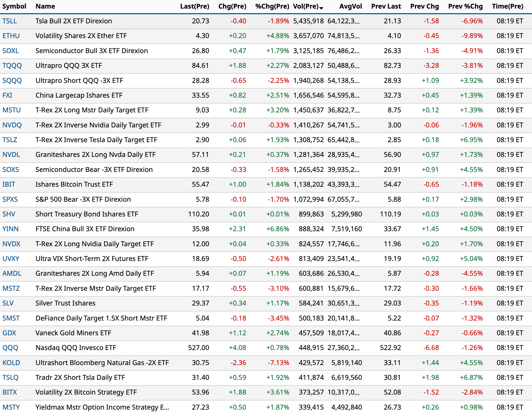The height and width of the screenshot is (412, 532).
Task: Click the Last(Pre) column header
Action: [x=194, y=6]
